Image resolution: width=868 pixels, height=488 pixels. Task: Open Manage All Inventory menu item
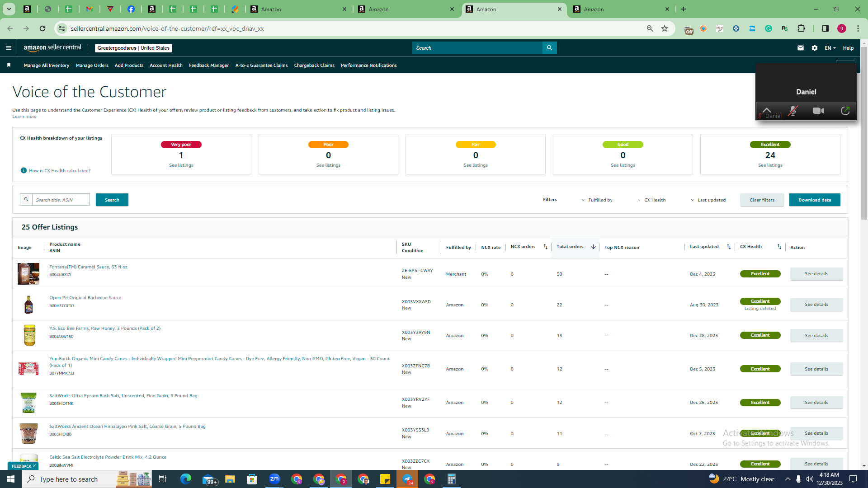[47, 65]
